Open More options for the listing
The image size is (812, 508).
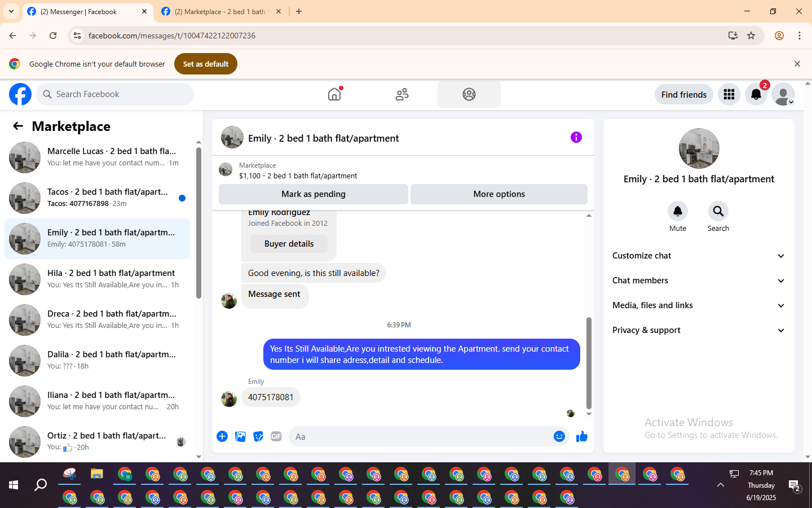(499, 194)
